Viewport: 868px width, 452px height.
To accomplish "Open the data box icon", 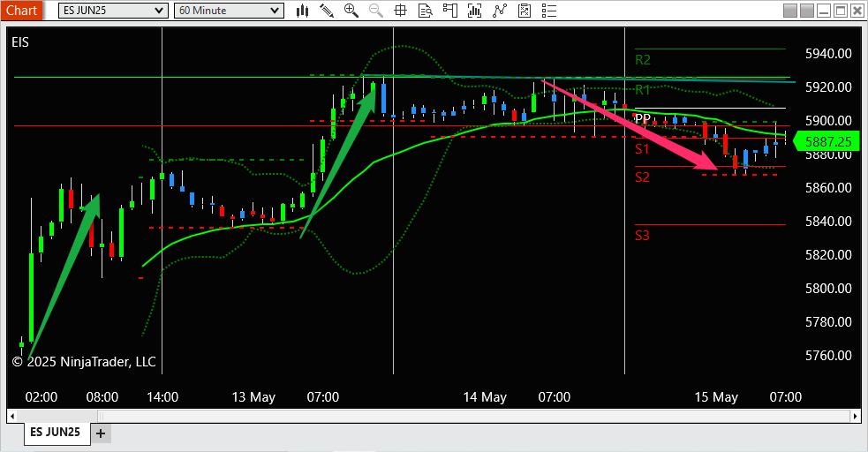I will pyautogui.click(x=425, y=11).
